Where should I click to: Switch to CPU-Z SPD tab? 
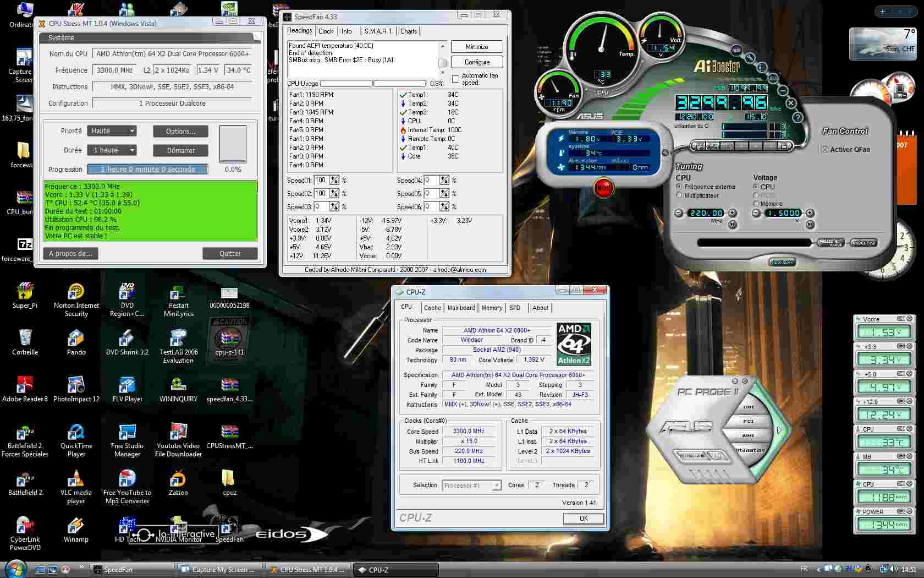point(515,308)
